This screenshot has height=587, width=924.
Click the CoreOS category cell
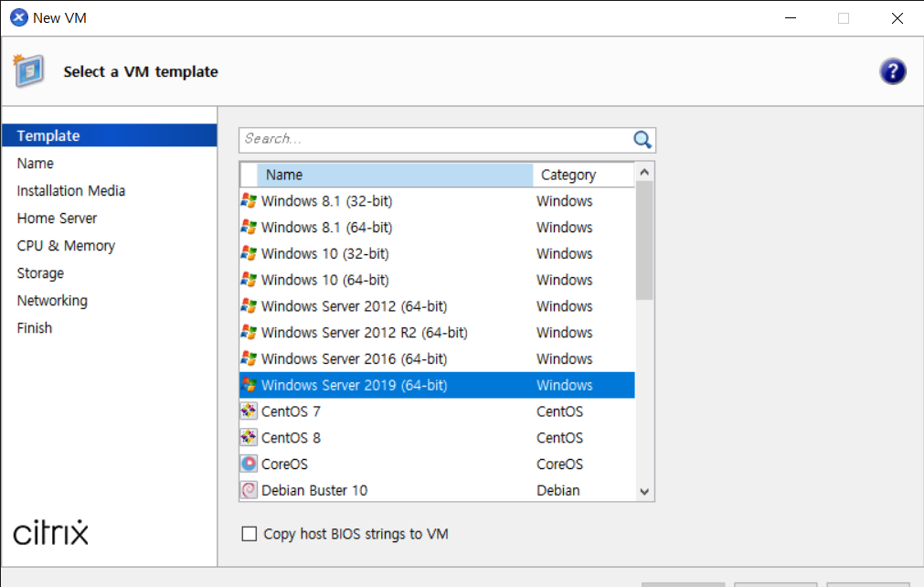(559, 464)
